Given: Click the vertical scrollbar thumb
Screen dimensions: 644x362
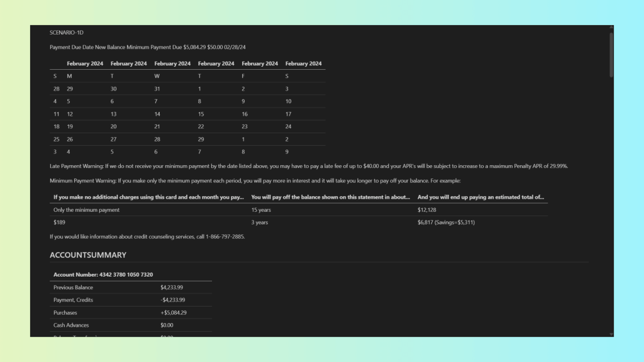Looking at the screenshot, I should click(x=611, y=55).
